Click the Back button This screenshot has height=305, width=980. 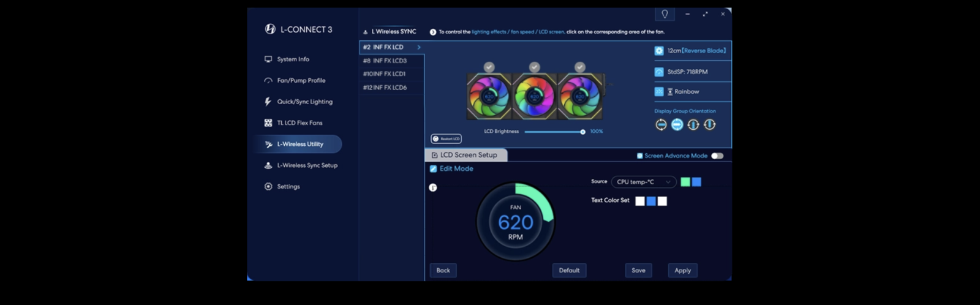tap(443, 270)
